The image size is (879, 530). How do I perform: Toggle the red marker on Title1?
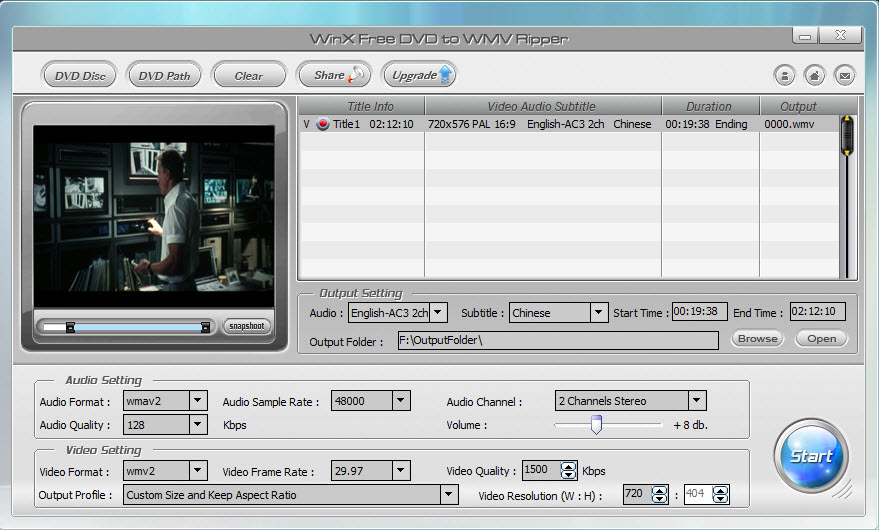tap(323, 124)
